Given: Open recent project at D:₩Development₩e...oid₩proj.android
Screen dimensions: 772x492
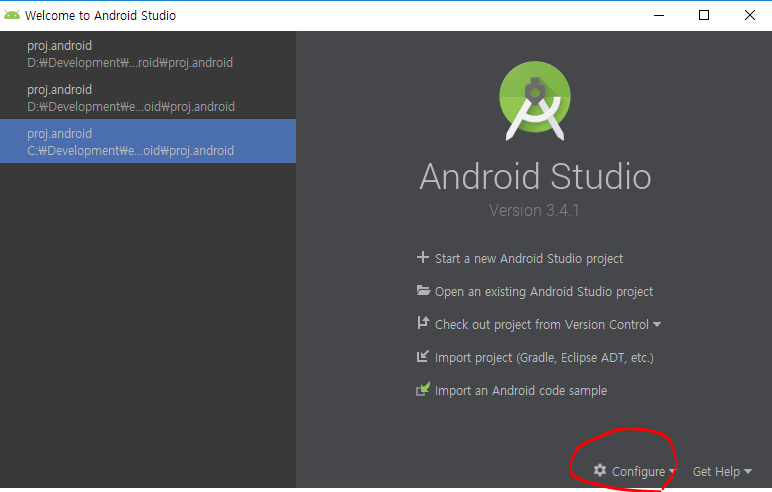Looking at the screenshot, I should point(148,98).
